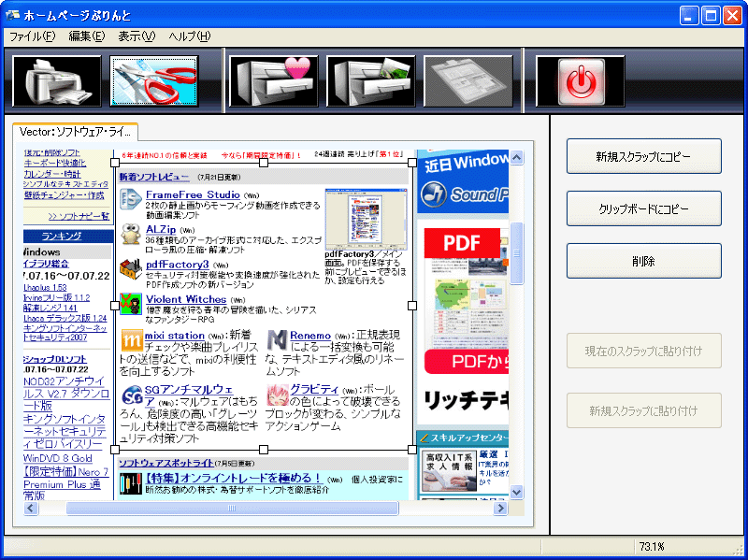Image resolution: width=748 pixels, height=560 pixels.
Task: Open the 壁紙チェンジャー・作成 link
Action: pyautogui.click(x=64, y=195)
